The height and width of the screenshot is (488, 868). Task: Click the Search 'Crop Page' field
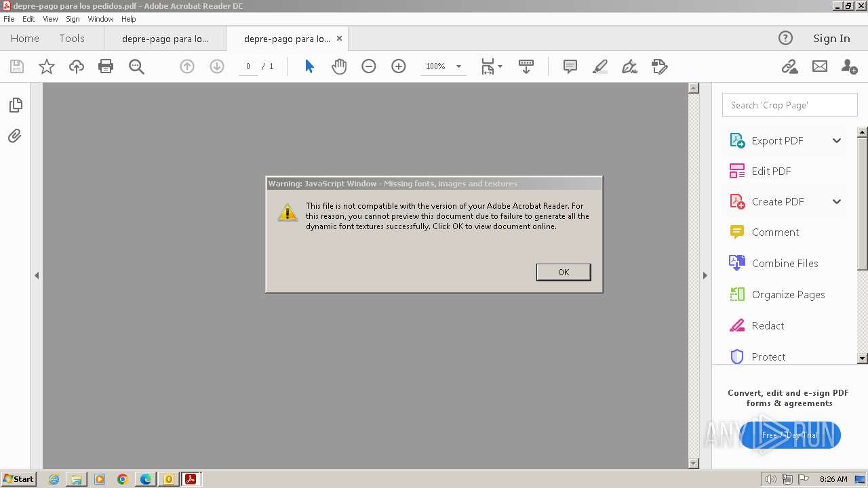pos(790,105)
